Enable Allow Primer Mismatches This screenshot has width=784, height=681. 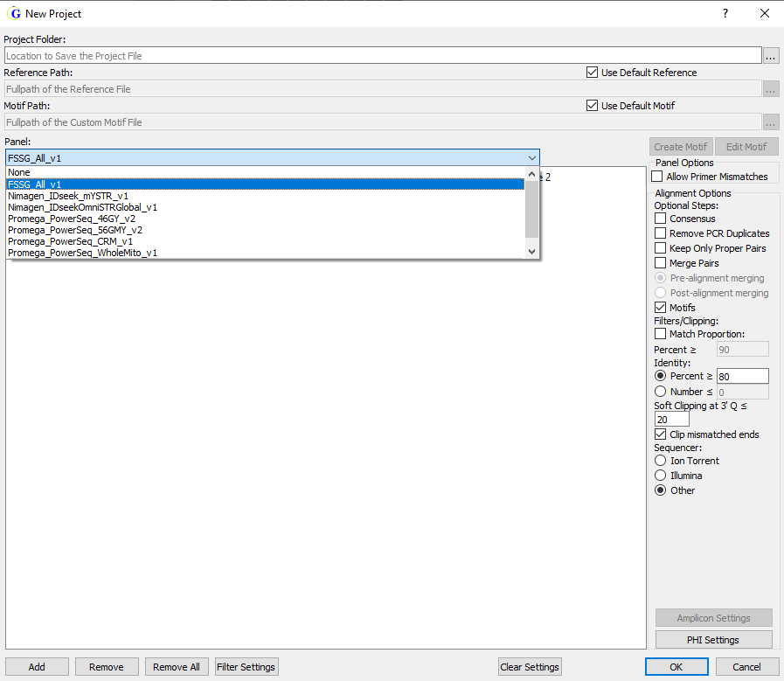click(x=658, y=177)
